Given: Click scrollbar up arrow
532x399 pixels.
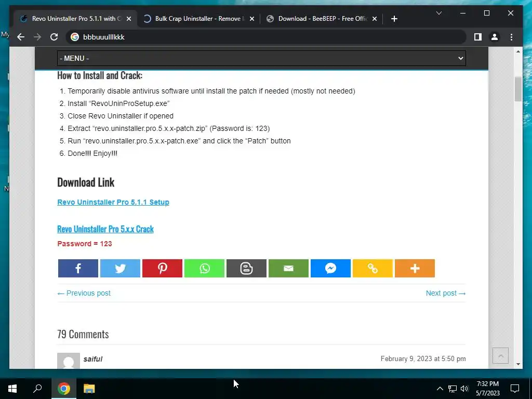Looking at the screenshot, I should tap(518, 51).
